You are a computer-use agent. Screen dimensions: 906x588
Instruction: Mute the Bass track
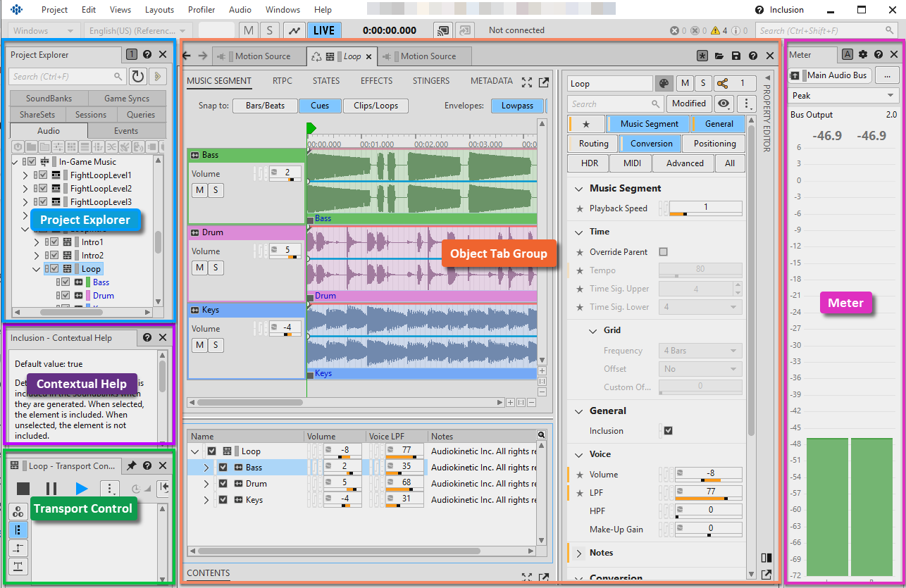click(200, 190)
